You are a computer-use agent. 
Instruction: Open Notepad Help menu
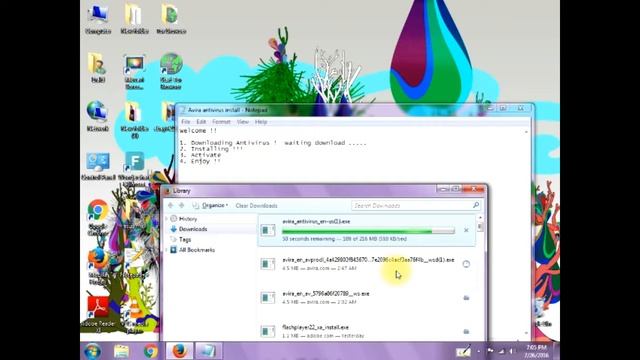[x=261, y=122]
